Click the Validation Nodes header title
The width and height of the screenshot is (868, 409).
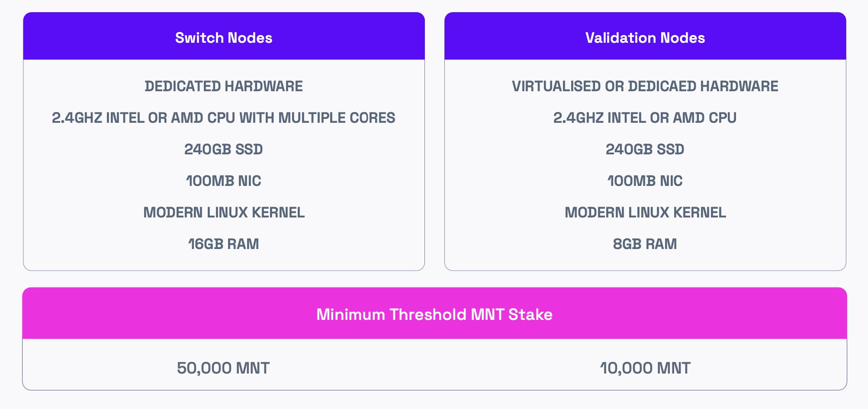pos(645,38)
